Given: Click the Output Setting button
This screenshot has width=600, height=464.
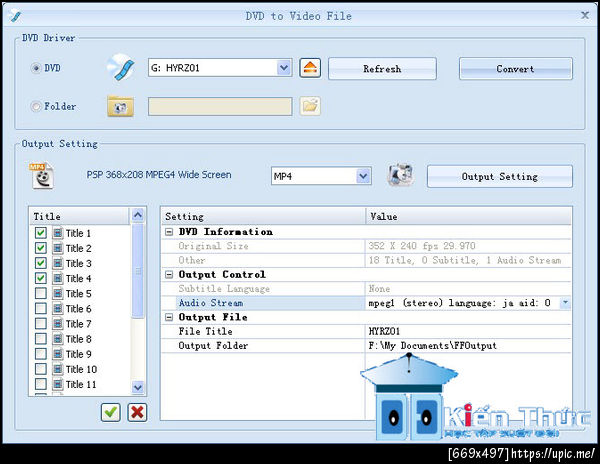Looking at the screenshot, I should (500, 176).
